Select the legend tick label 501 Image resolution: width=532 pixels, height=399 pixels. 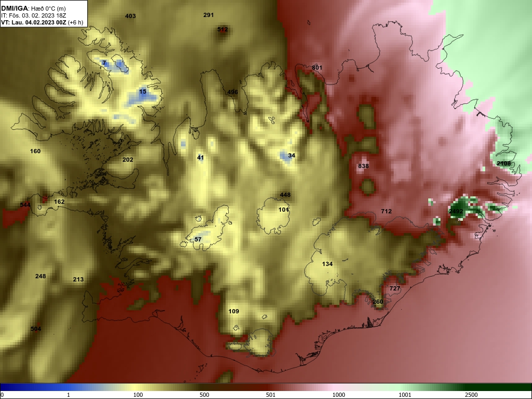tap(270, 395)
